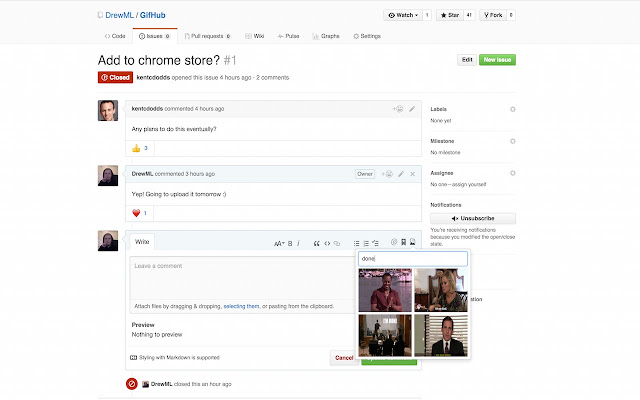Screen dimensions: 640x400
Task: Select the gif of people at a table
Action: 385,335
